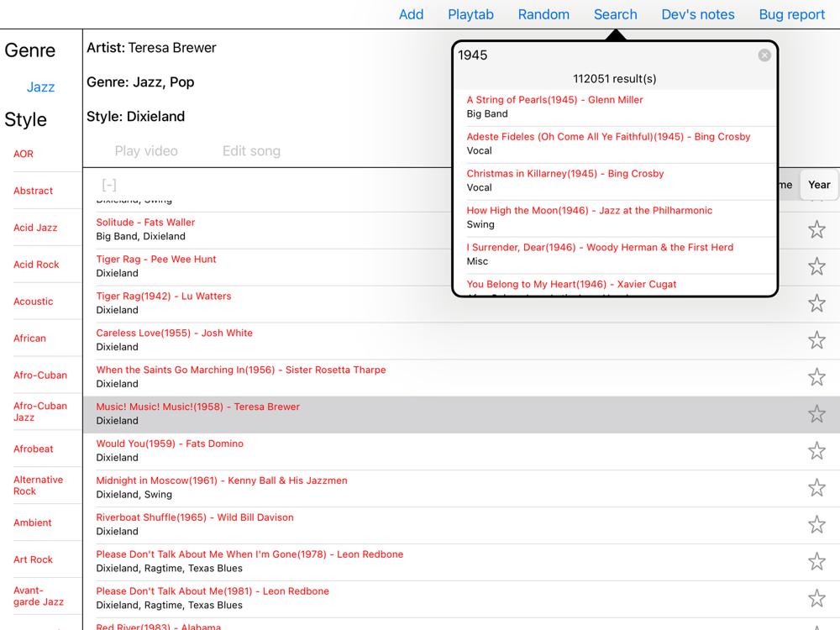This screenshot has width=840, height=630.
Task: Sort the song list by Year
Action: [x=819, y=185]
